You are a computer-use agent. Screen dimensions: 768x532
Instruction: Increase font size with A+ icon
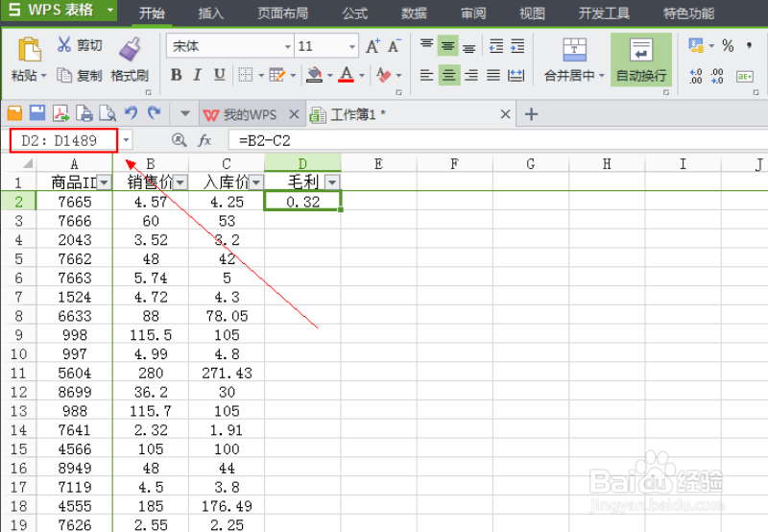click(x=372, y=46)
